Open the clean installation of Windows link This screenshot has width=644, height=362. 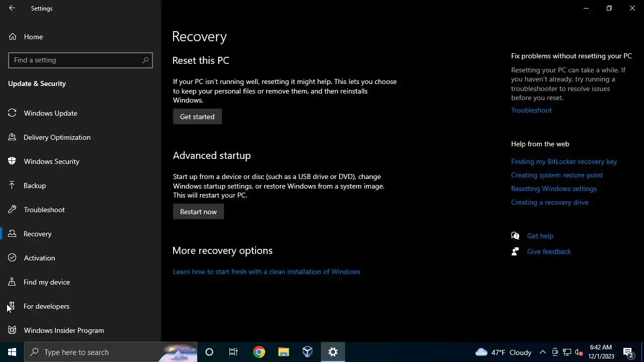point(267,271)
